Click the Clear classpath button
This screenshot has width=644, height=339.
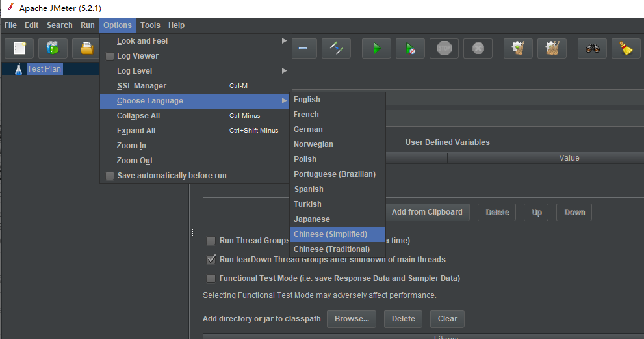pyautogui.click(x=447, y=319)
